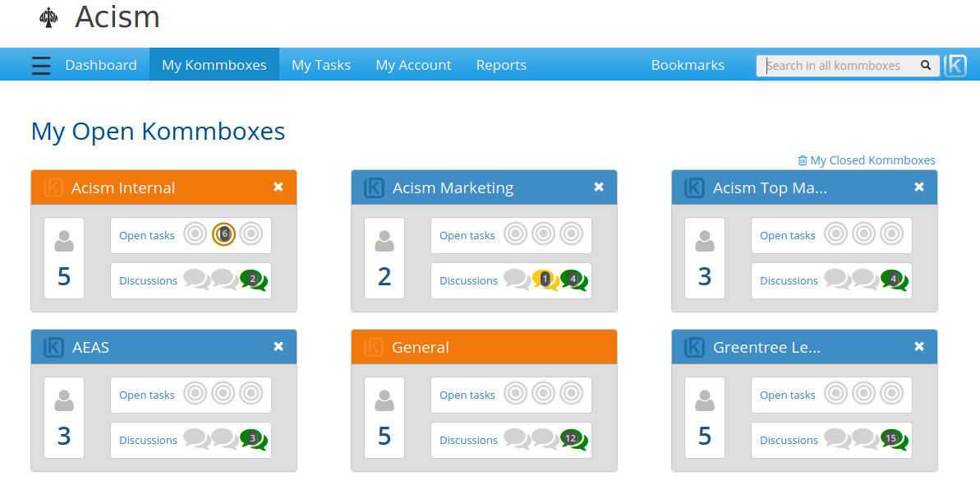The image size is (980, 481).
Task: Focus the search in all kommboxes field
Action: 836,66
